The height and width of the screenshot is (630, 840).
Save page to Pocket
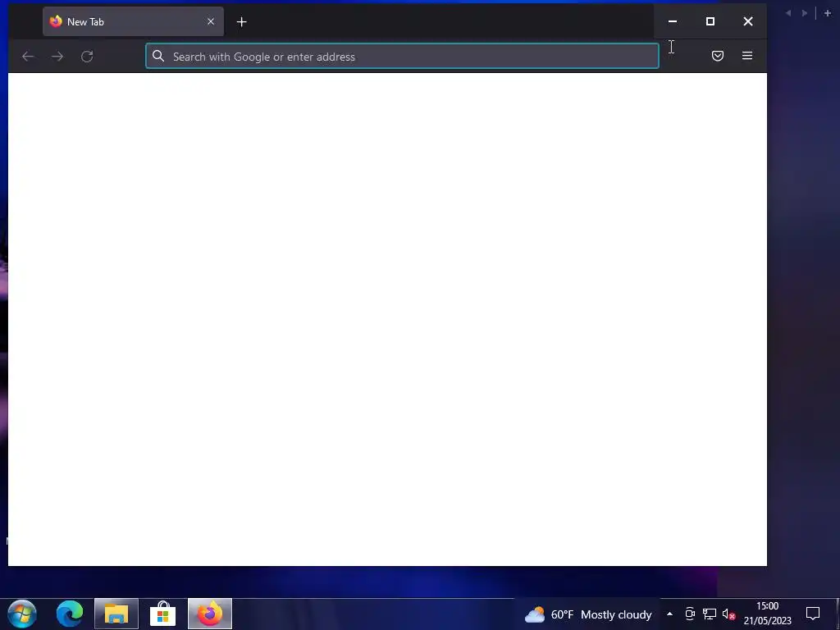(717, 56)
